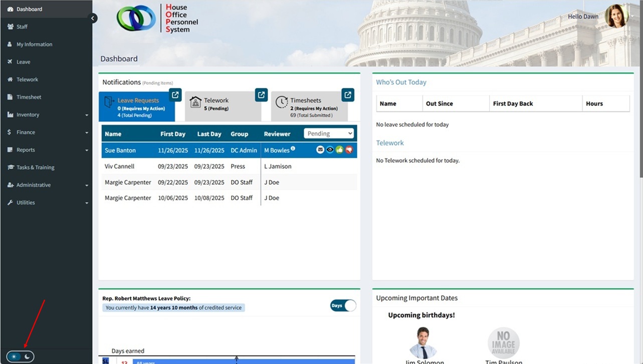Expand the Reports submenu arrow
Screen dimensions: 643x364
coord(87,150)
